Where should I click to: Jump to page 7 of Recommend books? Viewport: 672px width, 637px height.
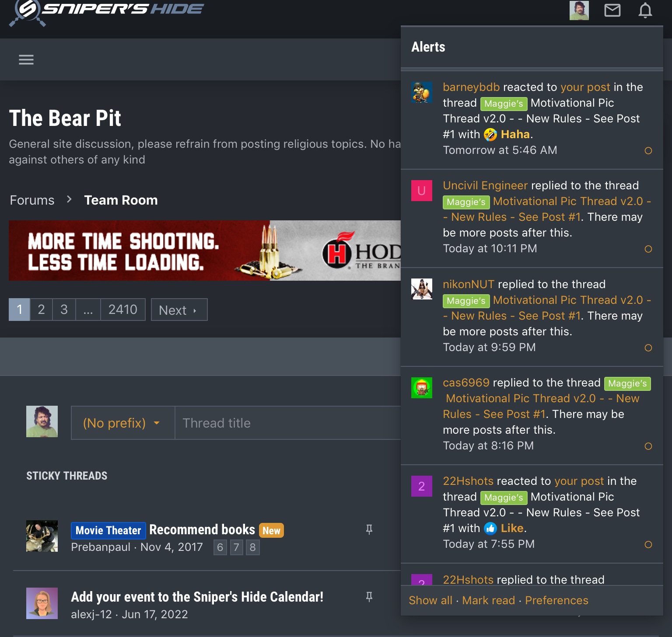click(236, 547)
